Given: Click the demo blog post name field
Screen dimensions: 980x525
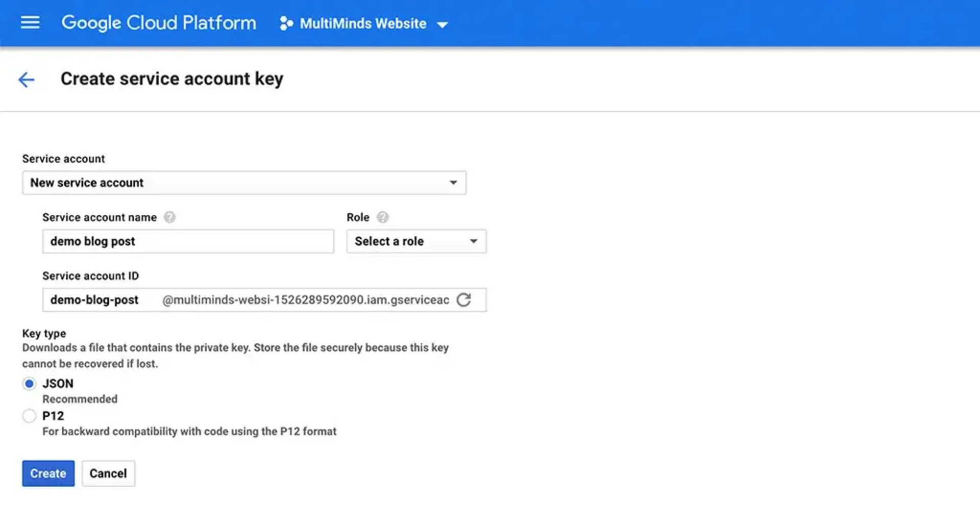Looking at the screenshot, I should [x=188, y=241].
